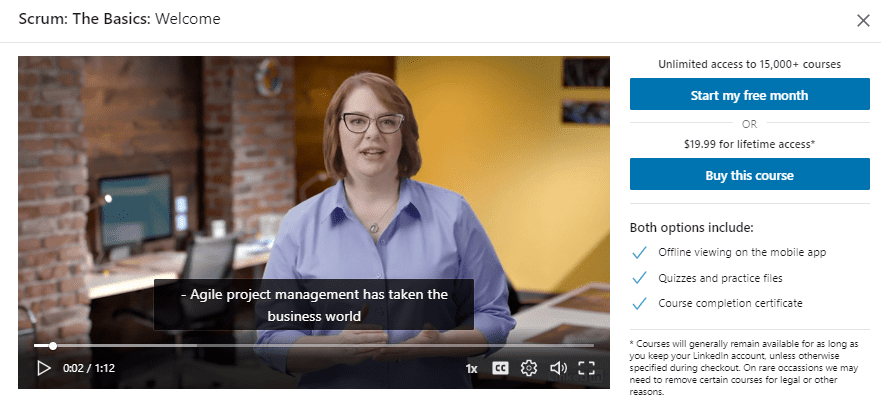Enter fullscreen mode with the fullscreen icon
Viewport: 881px width, 399px height.
coord(586,368)
